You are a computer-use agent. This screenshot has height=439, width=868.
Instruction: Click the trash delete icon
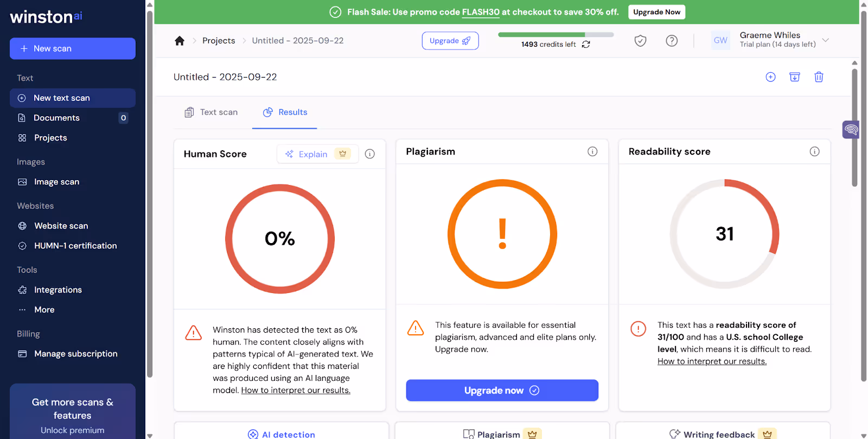[819, 77]
